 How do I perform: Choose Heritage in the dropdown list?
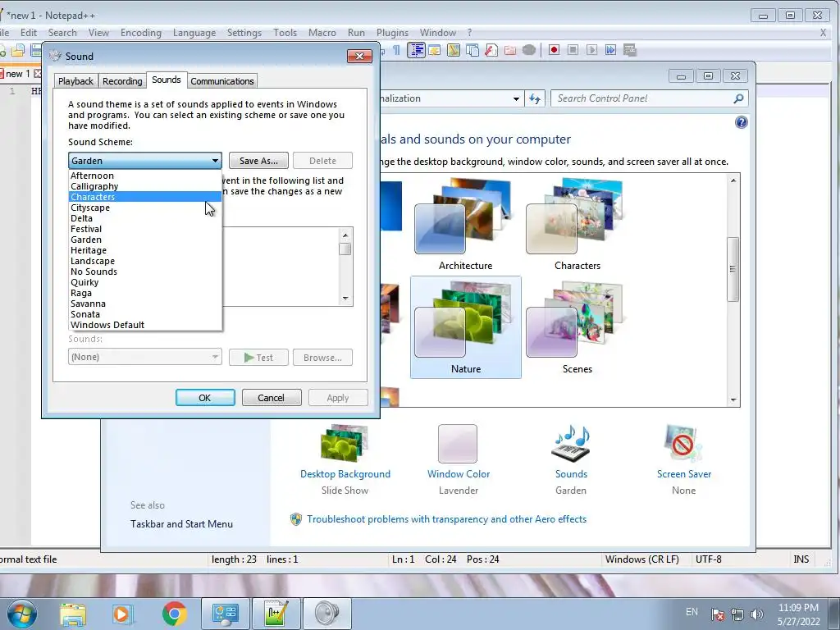click(145, 250)
